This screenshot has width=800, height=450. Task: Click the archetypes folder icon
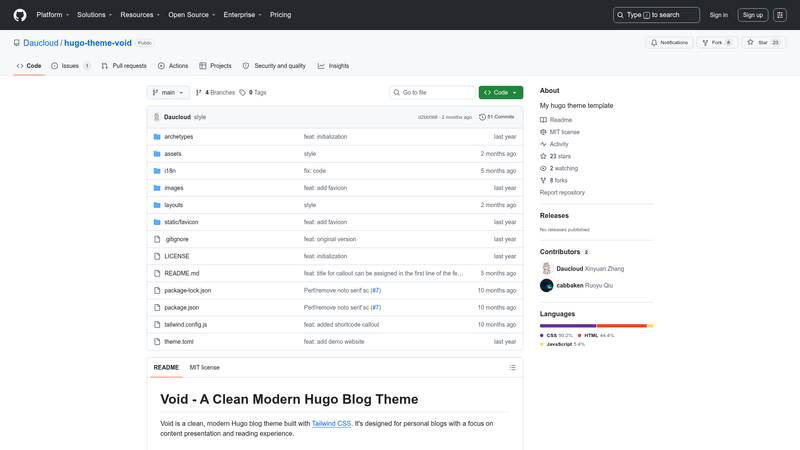click(x=157, y=137)
